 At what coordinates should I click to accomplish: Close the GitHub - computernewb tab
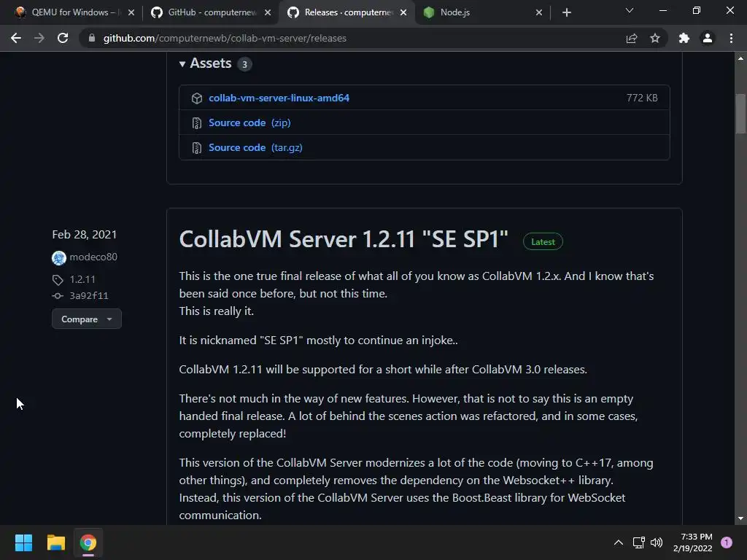click(x=268, y=12)
